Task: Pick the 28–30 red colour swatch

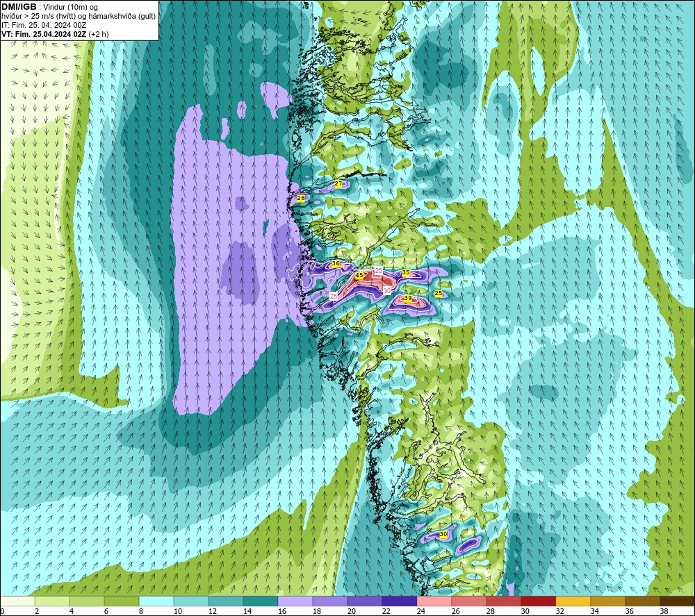Action: tap(503, 601)
